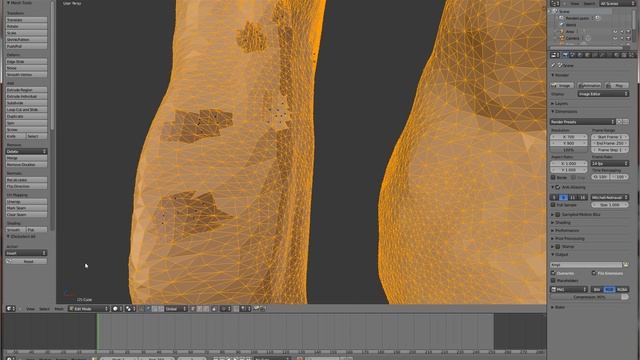The width and height of the screenshot is (640, 360).
Task: Switch to vertex select mode
Action: coord(193,309)
